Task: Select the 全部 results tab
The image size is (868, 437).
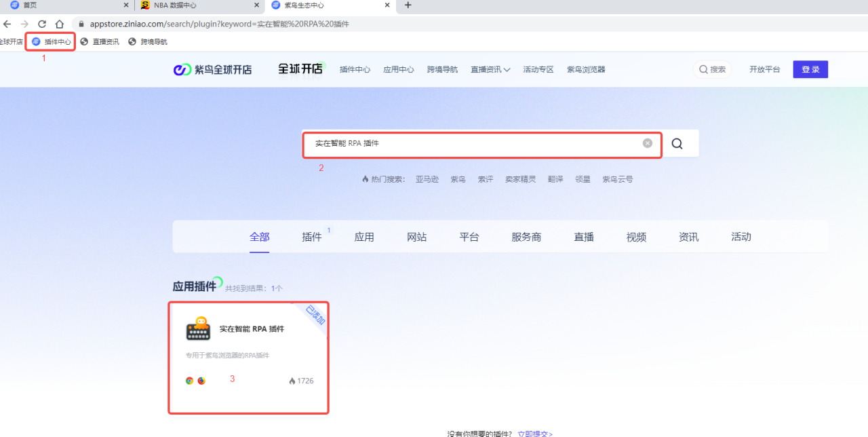Action: coord(259,237)
